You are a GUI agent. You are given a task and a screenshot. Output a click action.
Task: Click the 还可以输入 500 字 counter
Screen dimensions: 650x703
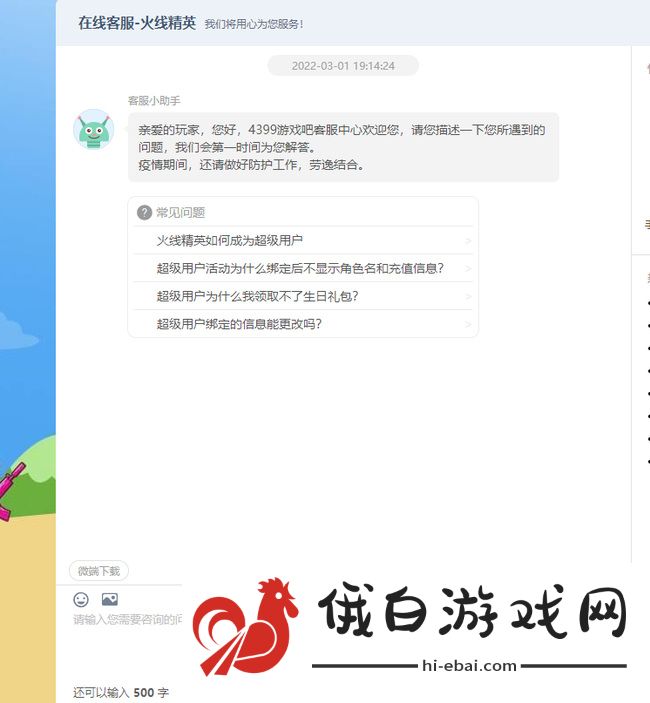121,692
